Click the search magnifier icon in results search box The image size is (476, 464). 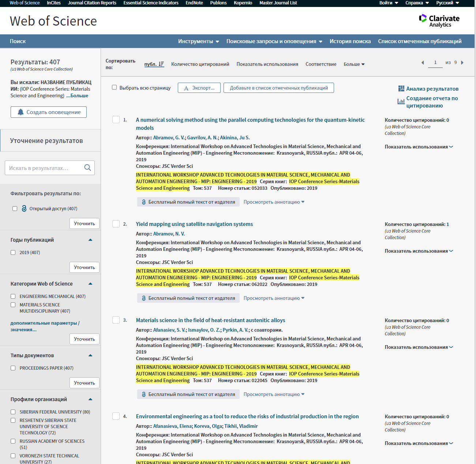point(87,167)
